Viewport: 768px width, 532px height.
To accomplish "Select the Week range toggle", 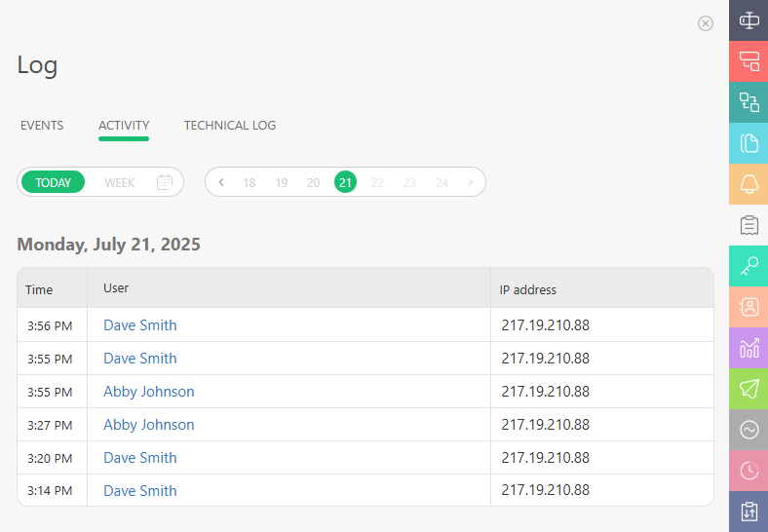I will [119, 183].
